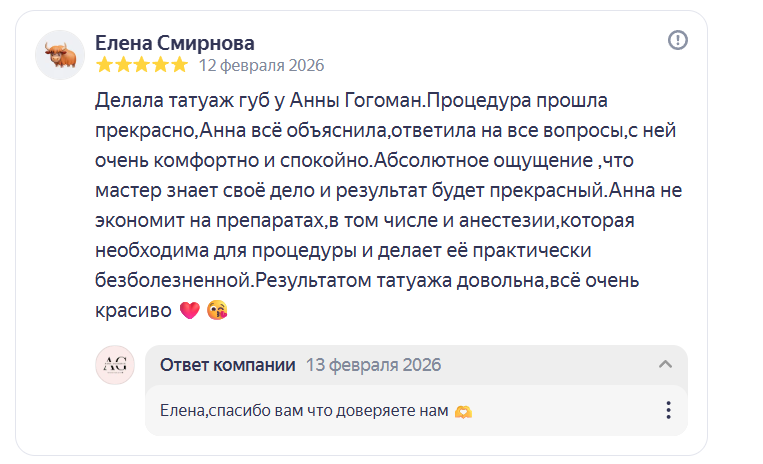Click reply date 13 февраля 2026
The image size is (763, 464).
click(373, 365)
